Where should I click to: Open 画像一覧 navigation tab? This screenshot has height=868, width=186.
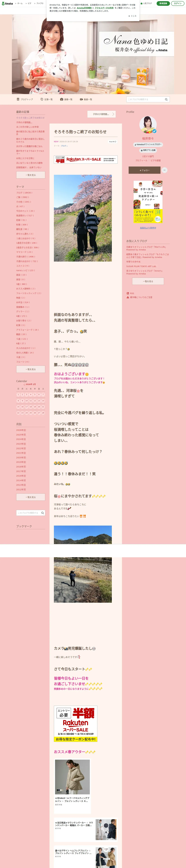pyautogui.click(x=66, y=99)
